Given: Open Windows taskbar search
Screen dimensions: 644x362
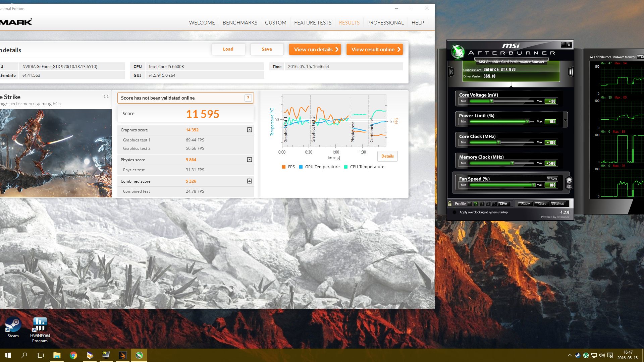Looking at the screenshot, I should 24,355.
